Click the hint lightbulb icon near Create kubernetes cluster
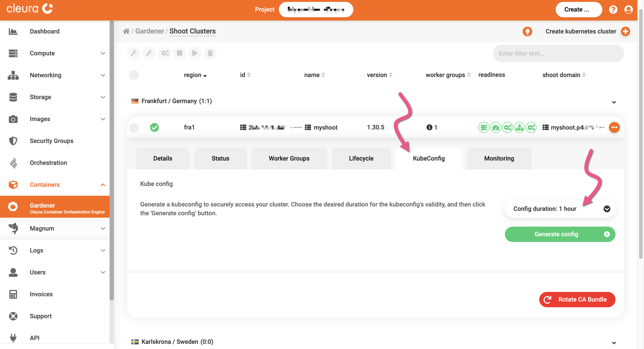644x349 pixels. (x=527, y=31)
